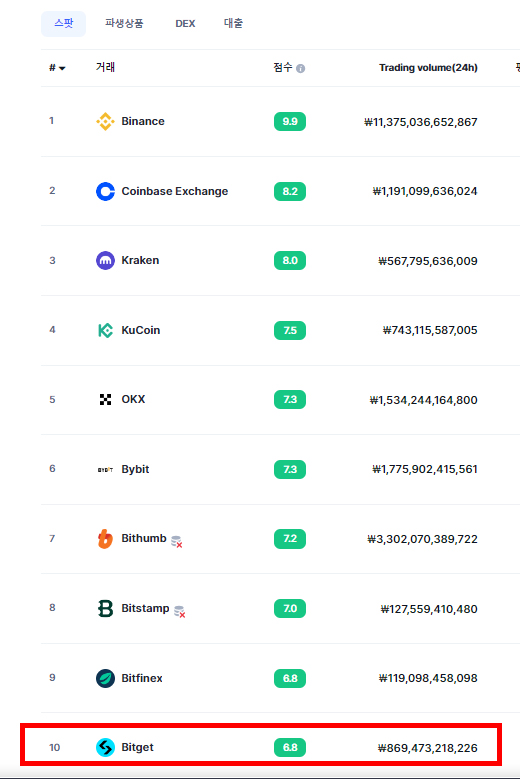Screen dimensions: 520x779
Task: Click the Bitfinex logo icon
Action: tap(105, 678)
